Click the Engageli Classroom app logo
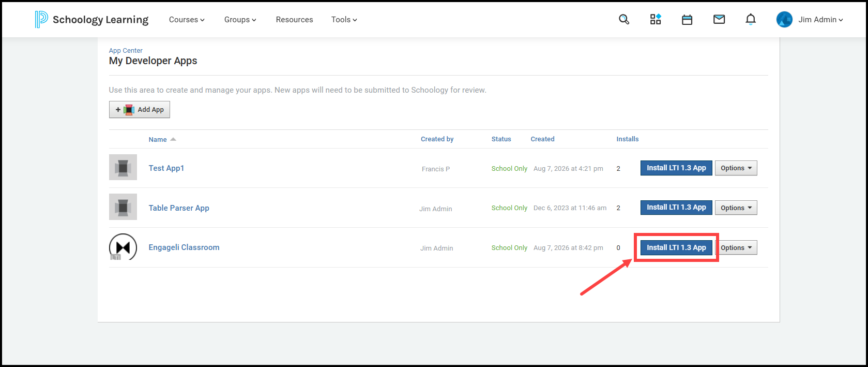Viewport: 868px width, 367px height. (123, 247)
